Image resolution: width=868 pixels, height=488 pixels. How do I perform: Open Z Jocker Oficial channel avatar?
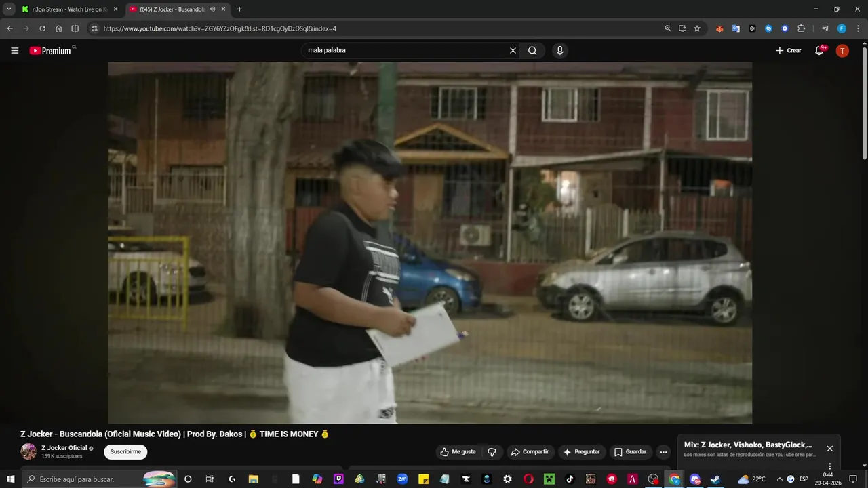click(x=28, y=451)
